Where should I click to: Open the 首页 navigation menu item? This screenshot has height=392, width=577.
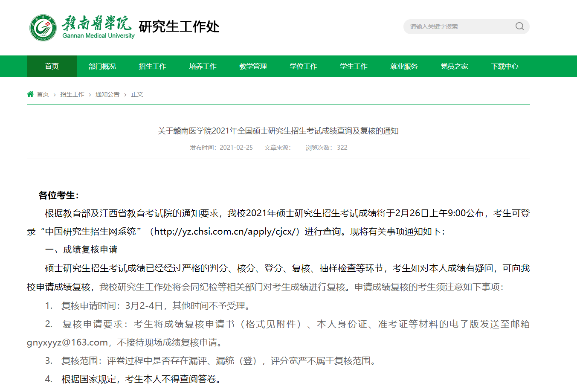52,66
